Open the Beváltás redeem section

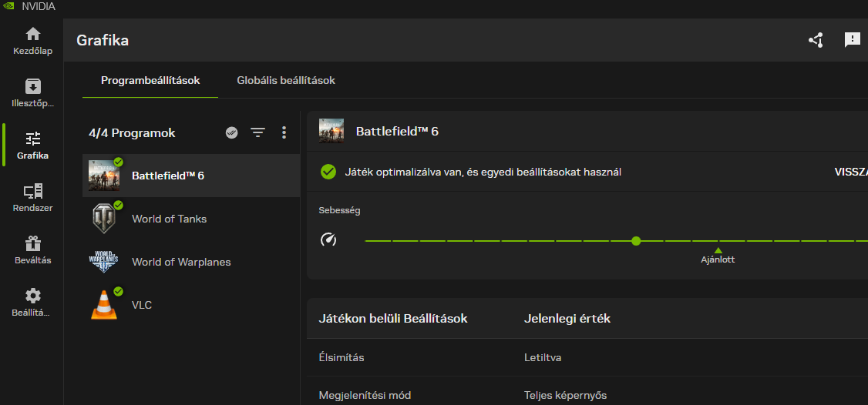(x=32, y=249)
